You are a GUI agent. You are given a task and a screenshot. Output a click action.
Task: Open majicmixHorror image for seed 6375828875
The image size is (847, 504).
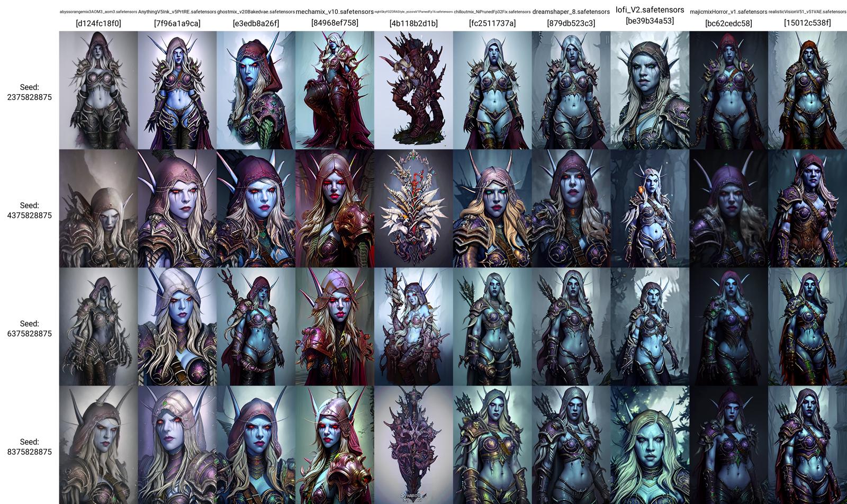pos(728,326)
